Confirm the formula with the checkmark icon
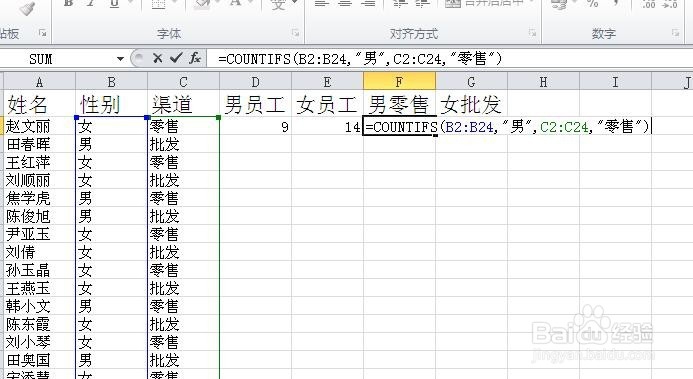Viewport: 693px width, 379px height. pyautogui.click(x=176, y=58)
